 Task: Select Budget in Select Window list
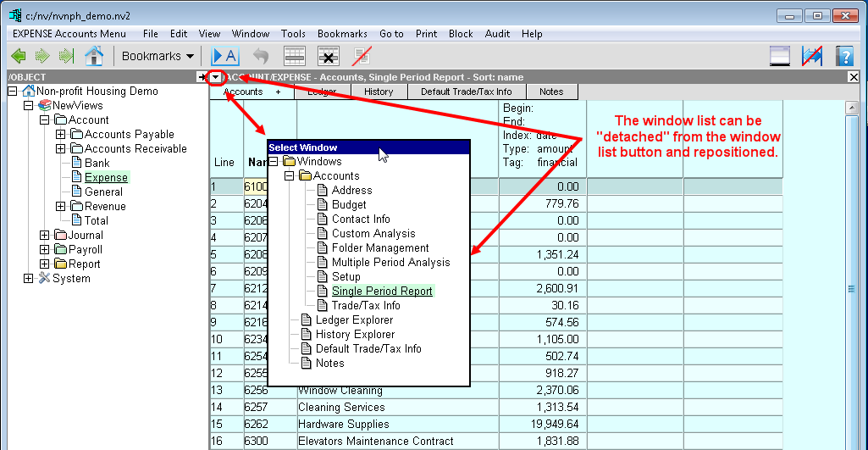click(x=348, y=205)
